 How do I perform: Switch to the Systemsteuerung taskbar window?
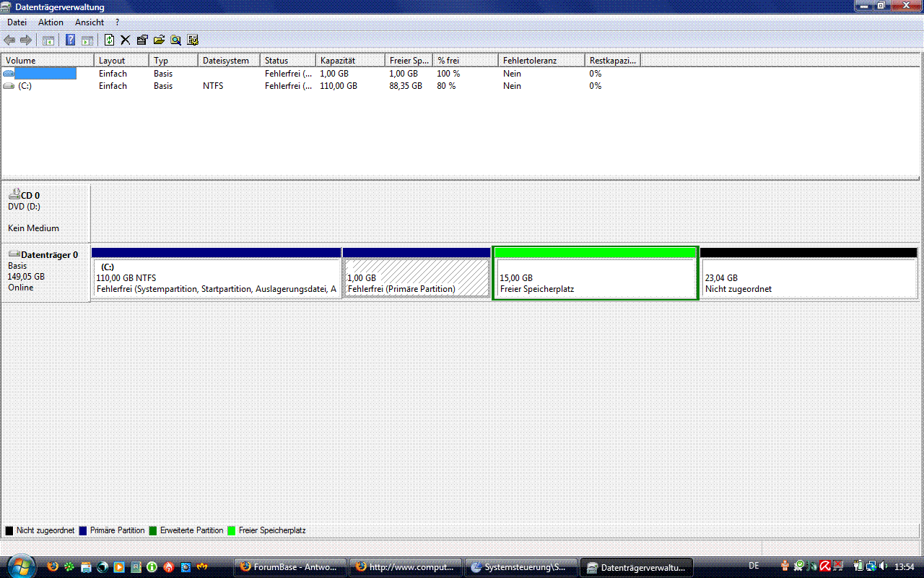(x=521, y=567)
